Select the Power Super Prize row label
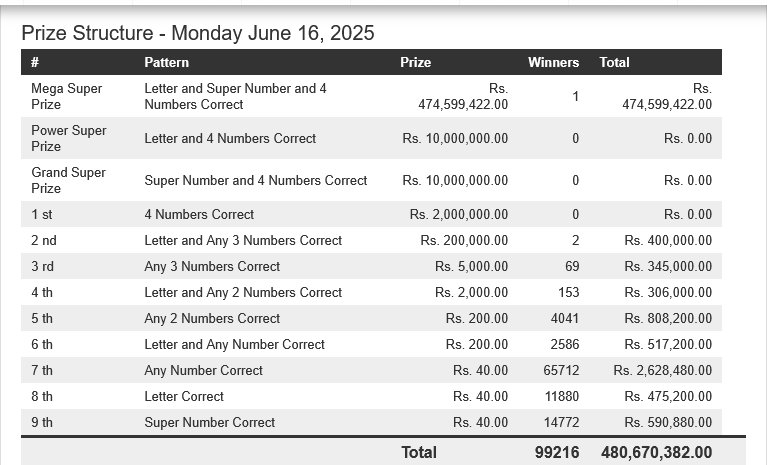 pyautogui.click(x=68, y=138)
